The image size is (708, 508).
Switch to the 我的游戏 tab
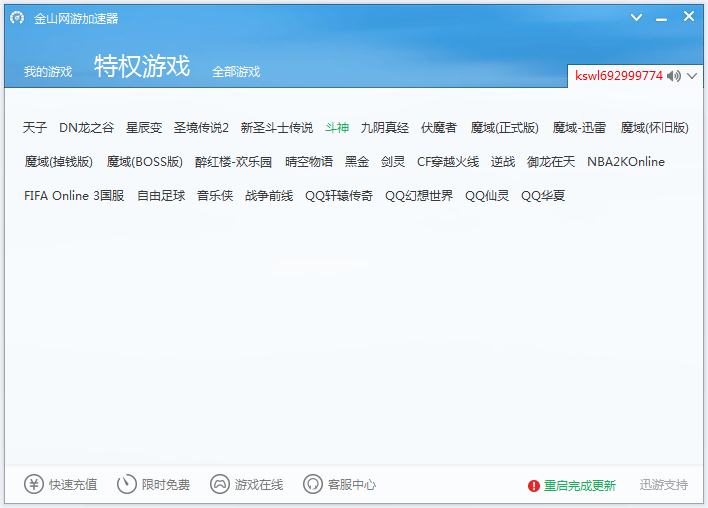pos(48,72)
